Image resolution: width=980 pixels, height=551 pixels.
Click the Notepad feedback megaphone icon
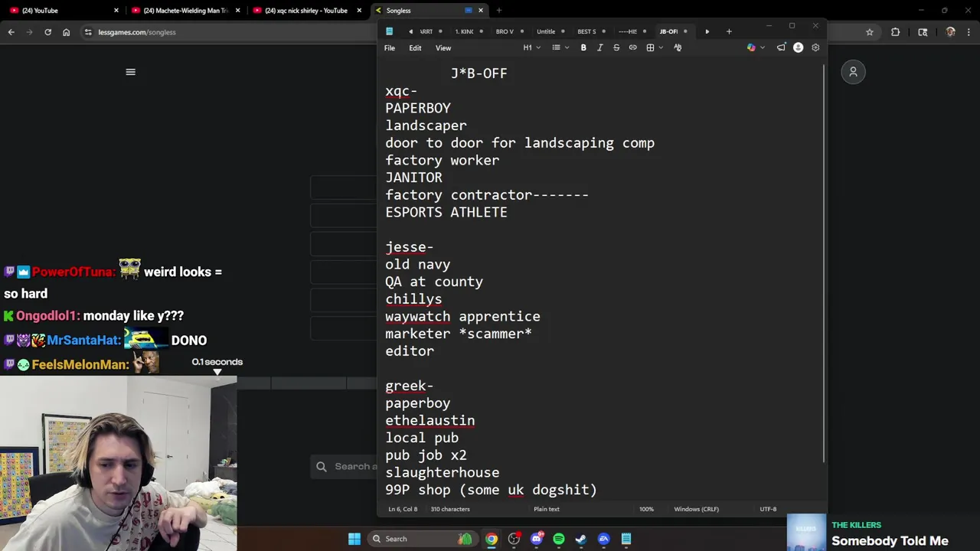click(x=781, y=47)
